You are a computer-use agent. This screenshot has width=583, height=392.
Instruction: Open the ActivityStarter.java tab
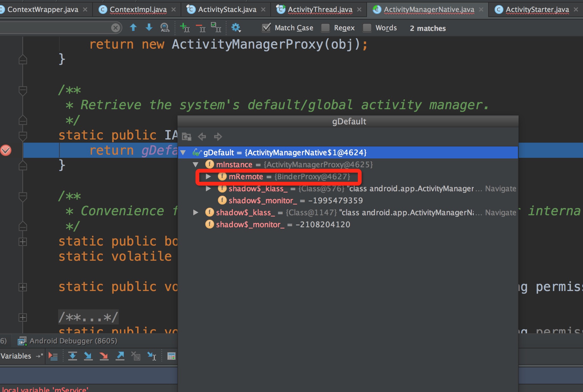[x=537, y=9]
